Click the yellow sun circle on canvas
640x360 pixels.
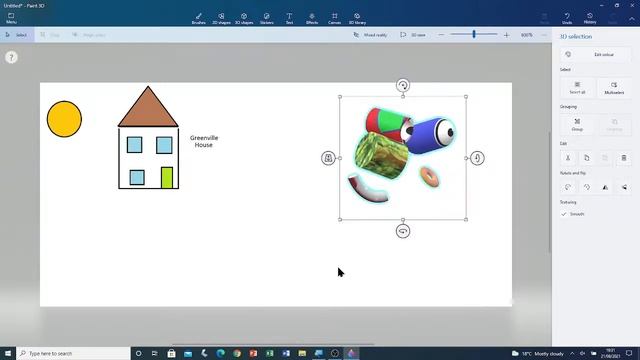64,119
